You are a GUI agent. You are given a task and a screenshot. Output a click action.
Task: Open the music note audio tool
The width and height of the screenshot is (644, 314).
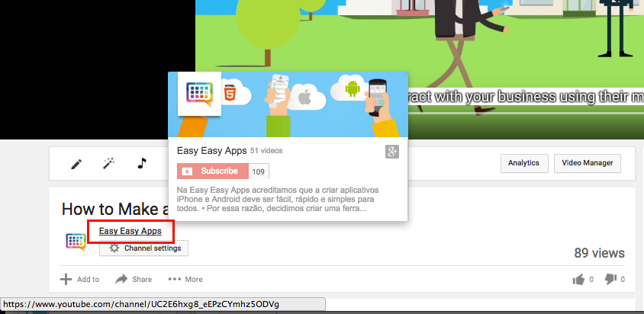coord(142,163)
